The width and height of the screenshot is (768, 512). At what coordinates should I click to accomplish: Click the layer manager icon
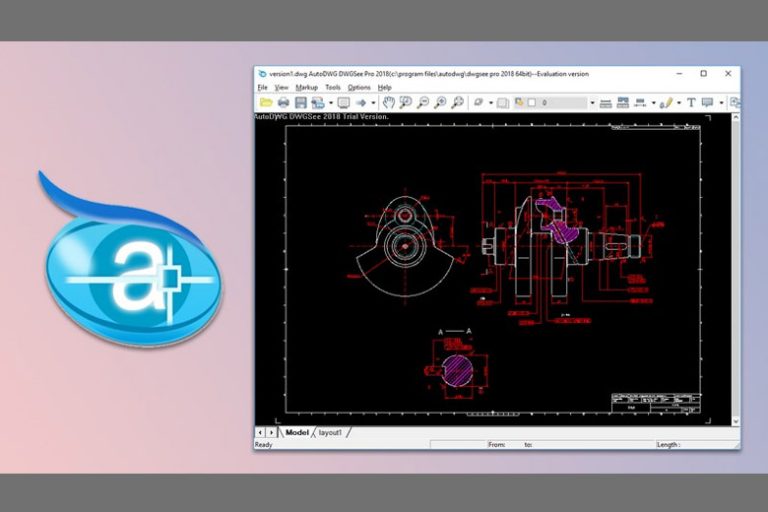(x=519, y=102)
